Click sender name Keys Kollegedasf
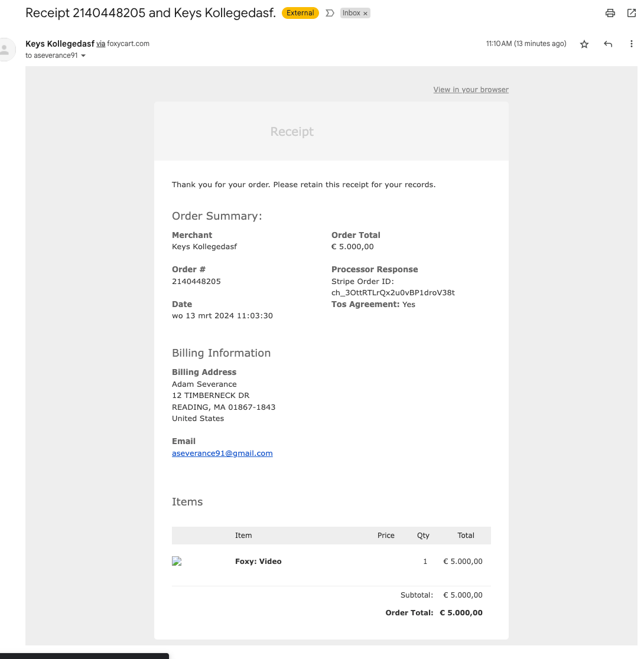Image resolution: width=644 pixels, height=659 pixels. [60, 44]
